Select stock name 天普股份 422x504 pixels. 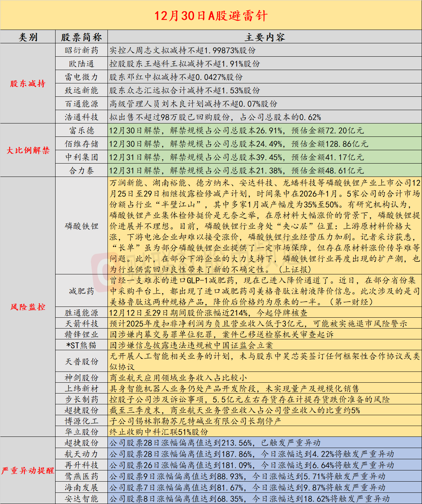(x=82, y=361)
